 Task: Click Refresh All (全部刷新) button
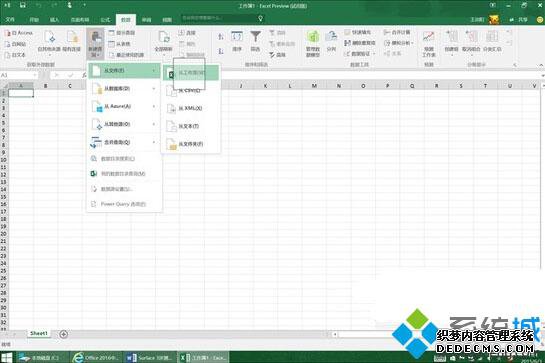163,42
